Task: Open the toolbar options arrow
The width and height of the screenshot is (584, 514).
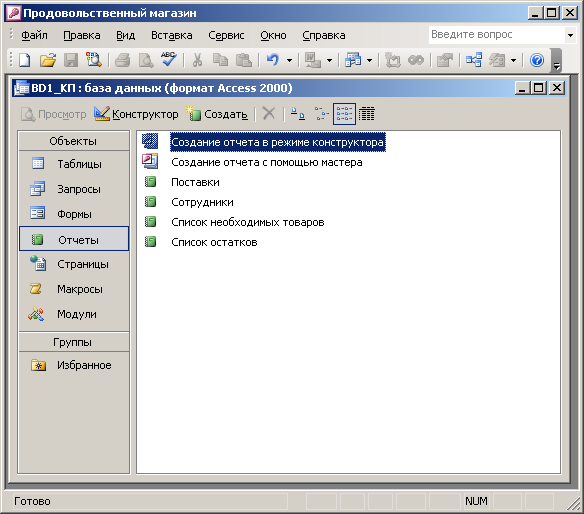Action: coord(556,61)
